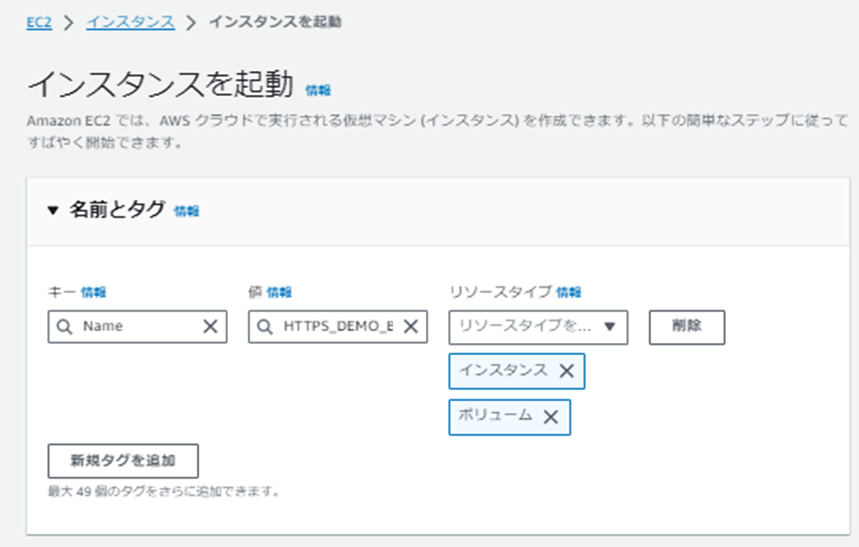Collapse the 名前とタグ section triangle
Screen dimensions: 859x547
coord(53,210)
